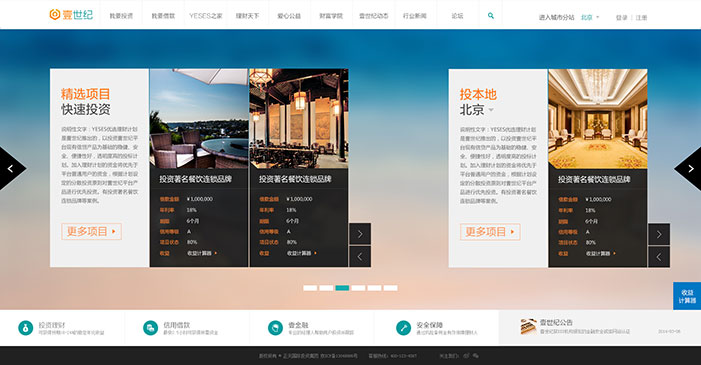Click the search magnifier icon in navigation
This screenshot has height=365, width=701.
coord(490,16)
